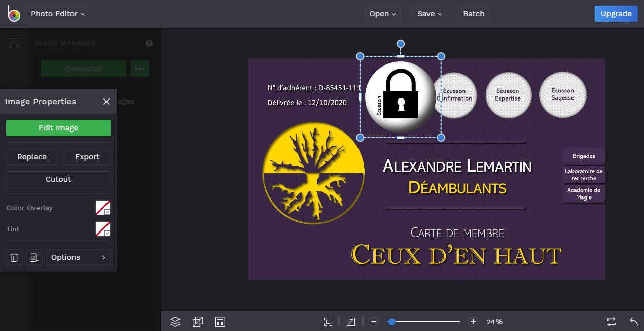Click the duplicate image icon
This screenshot has height=331, width=644.
pos(34,257)
